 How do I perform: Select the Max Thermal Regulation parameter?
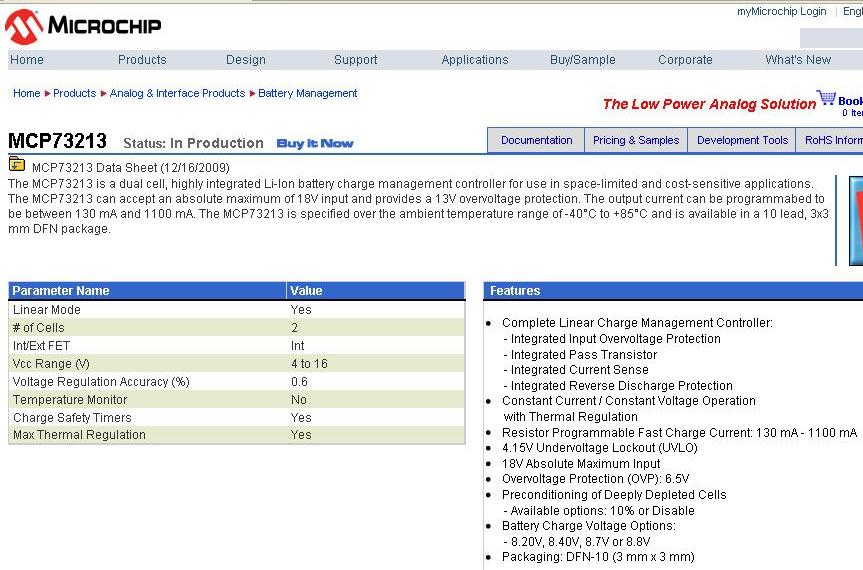[237, 435]
